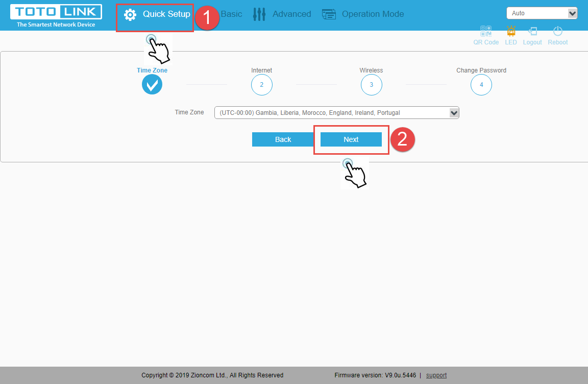This screenshot has height=384, width=588.
Task: Jump to step 2 Internet circle
Action: 262,85
